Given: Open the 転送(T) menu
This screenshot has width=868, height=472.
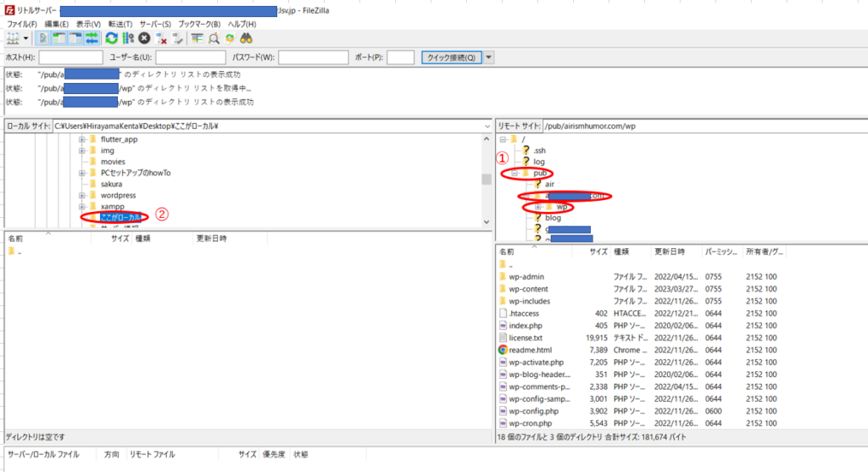Looking at the screenshot, I should click(x=120, y=24).
